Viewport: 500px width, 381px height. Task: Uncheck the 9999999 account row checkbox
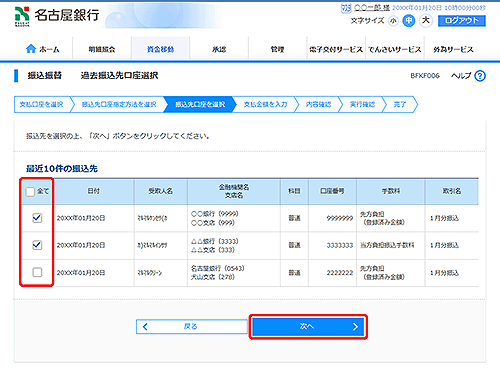pos(37,218)
